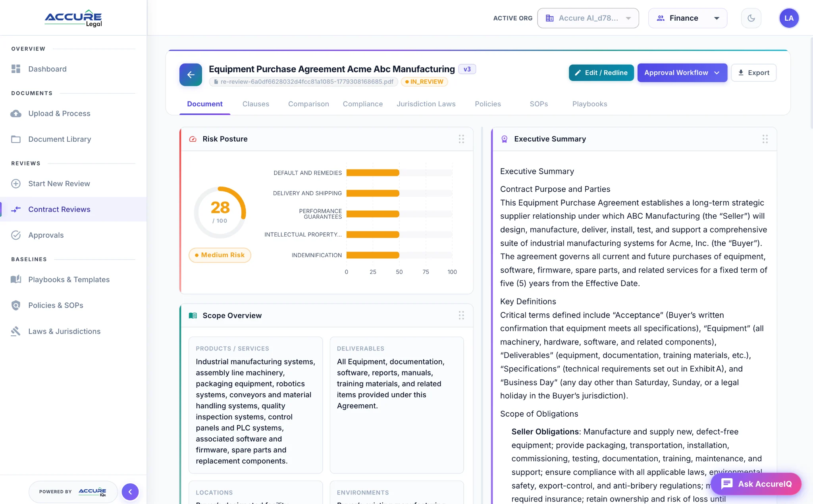
Task: Click the Performance Guarantees risk bar
Action: 372,214
